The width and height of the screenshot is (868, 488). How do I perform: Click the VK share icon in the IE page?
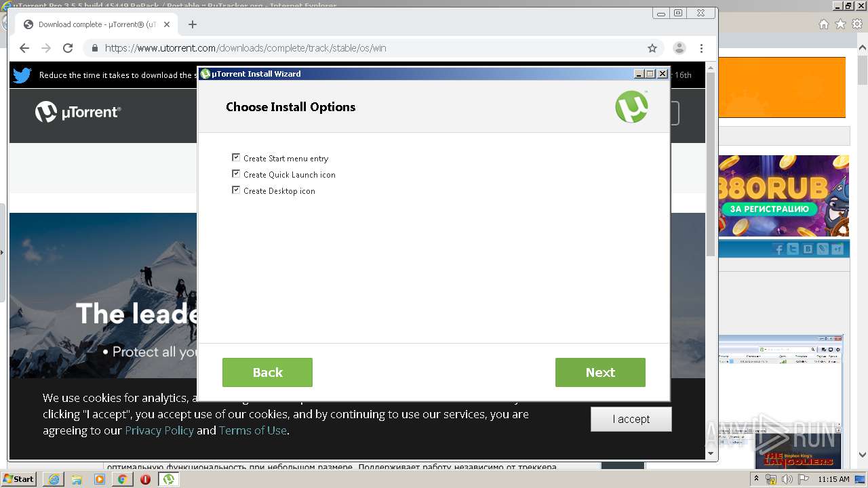point(808,249)
